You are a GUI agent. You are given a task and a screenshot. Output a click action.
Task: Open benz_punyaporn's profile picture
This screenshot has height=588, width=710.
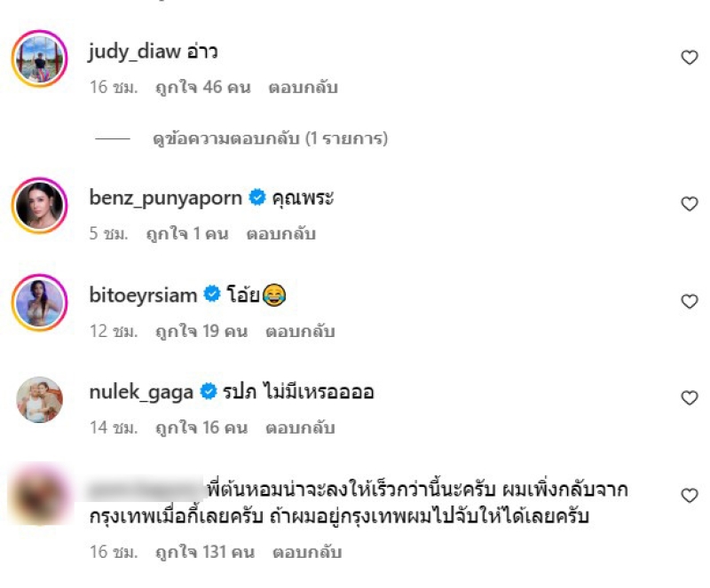click(40, 205)
